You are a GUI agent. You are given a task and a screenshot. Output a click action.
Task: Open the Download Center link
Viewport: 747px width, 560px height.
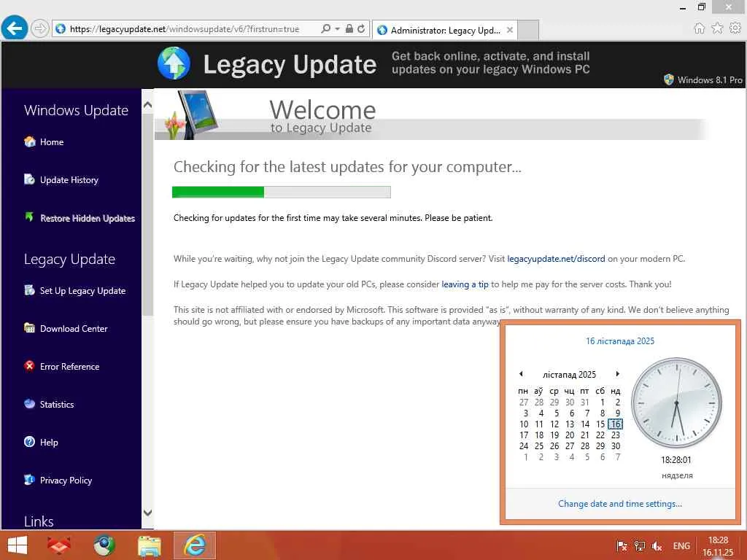(74, 329)
